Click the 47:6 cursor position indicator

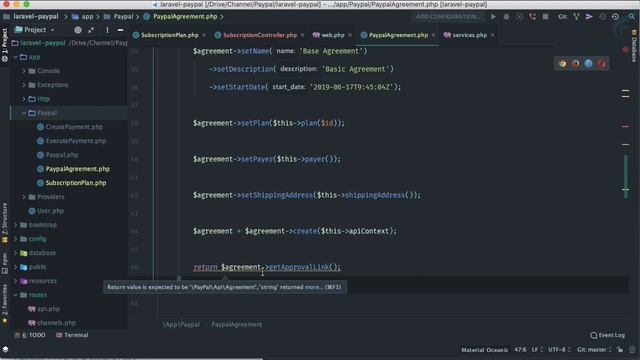tap(520, 350)
